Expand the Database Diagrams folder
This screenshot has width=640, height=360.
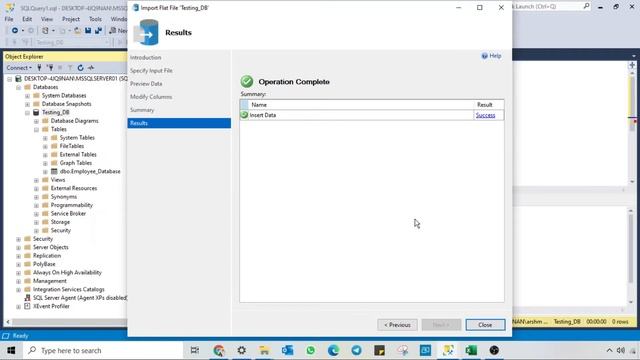36,121
